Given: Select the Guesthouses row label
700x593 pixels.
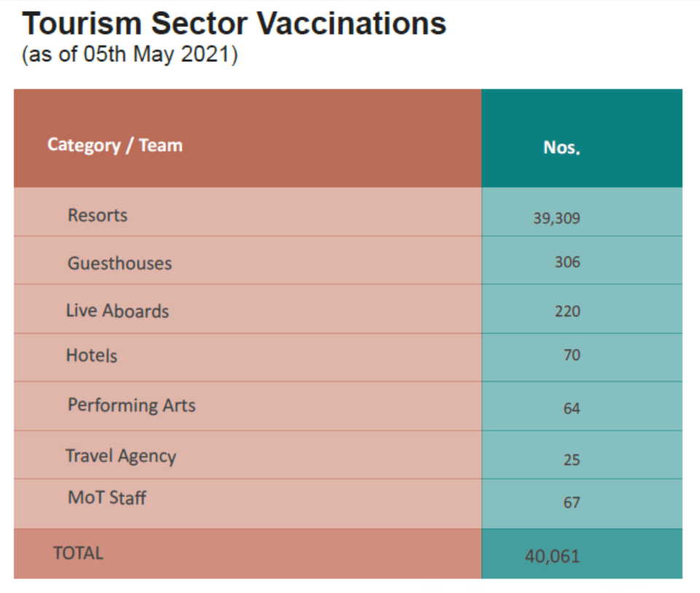Looking at the screenshot, I should [x=120, y=263].
